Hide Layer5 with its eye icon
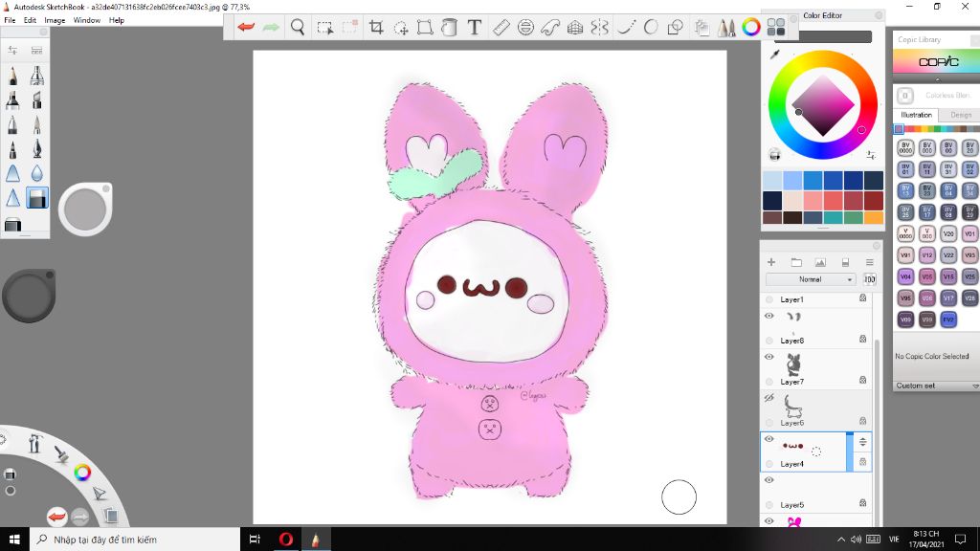The image size is (980, 551). [x=769, y=480]
